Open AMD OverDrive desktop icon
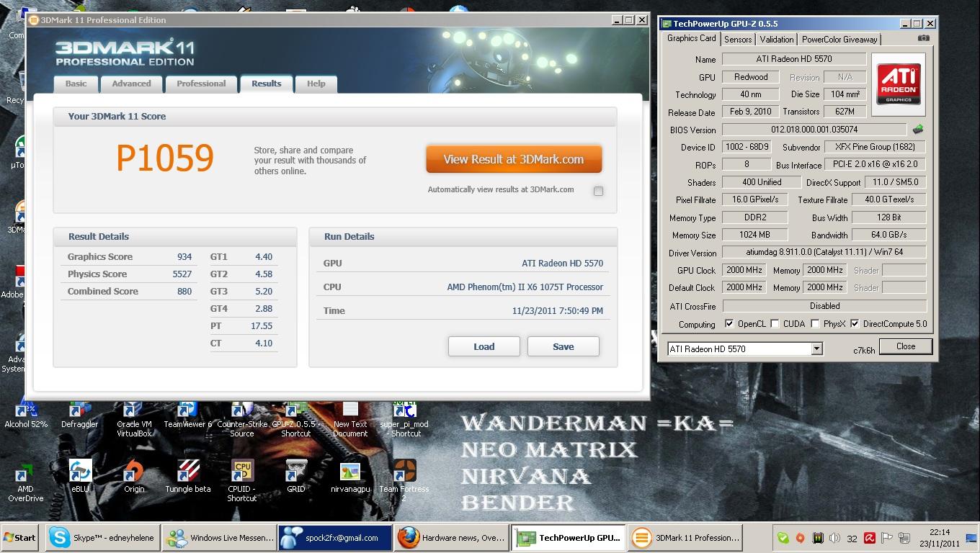Image resolution: width=980 pixels, height=553 pixels. [x=25, y=484]
